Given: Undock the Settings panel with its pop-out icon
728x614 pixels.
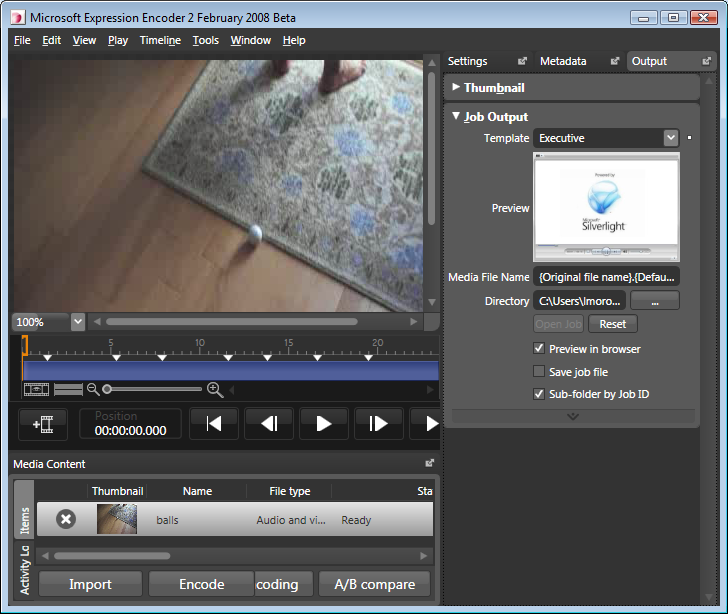Looking at the screenshot, I should click(x=522, y=61).
